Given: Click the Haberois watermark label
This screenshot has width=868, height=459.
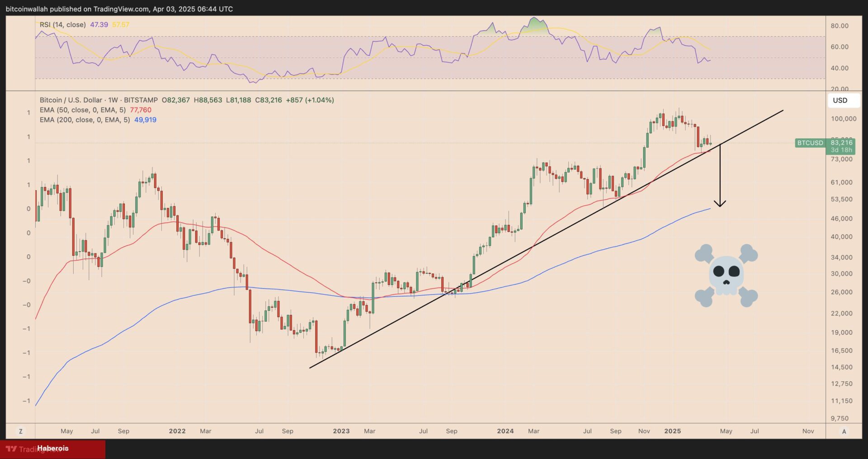Looking at the screenshot, I should click(x=53, y=448).
